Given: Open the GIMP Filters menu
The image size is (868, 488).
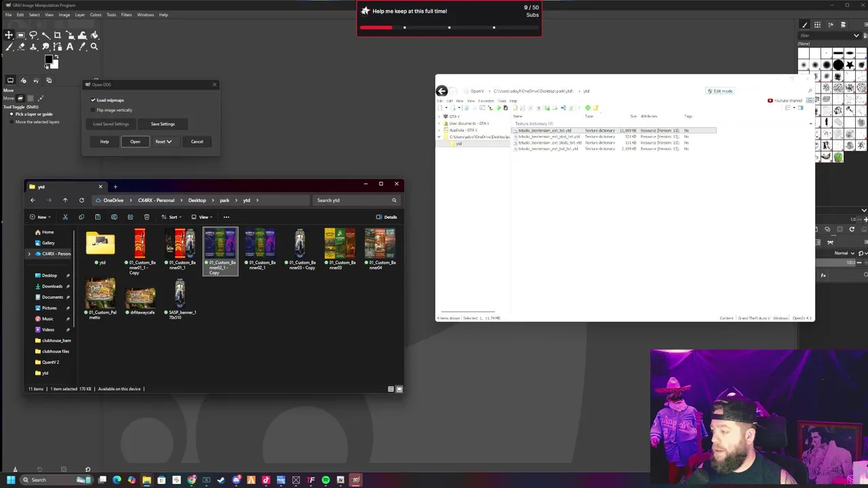Looking at the screenshot, I should point(126,15).
